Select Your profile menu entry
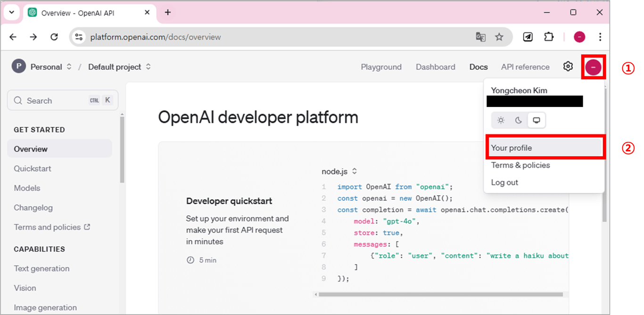Screen dimensions: 644x315 click(x=545, y=148)
